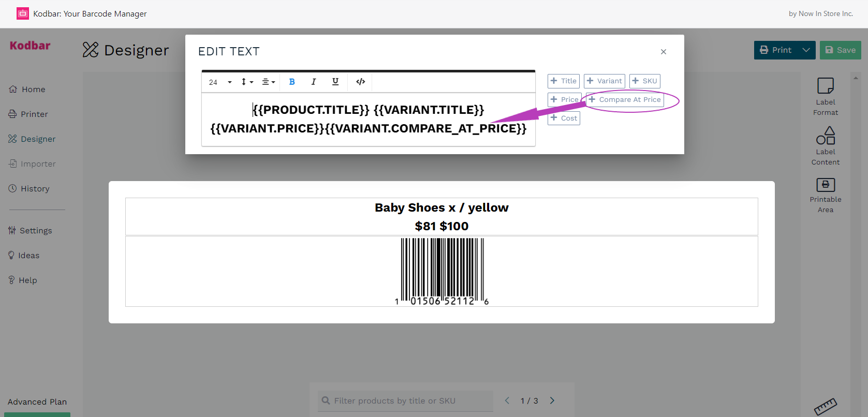Click the Printer icon in the sidebar

coord(12,114)
